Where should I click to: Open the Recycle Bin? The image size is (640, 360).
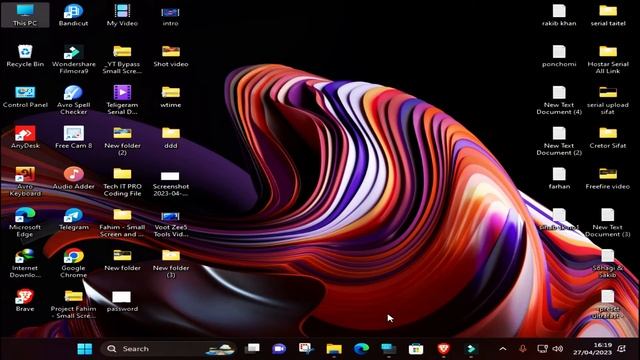pyautogui.click(x=25, y=56)
